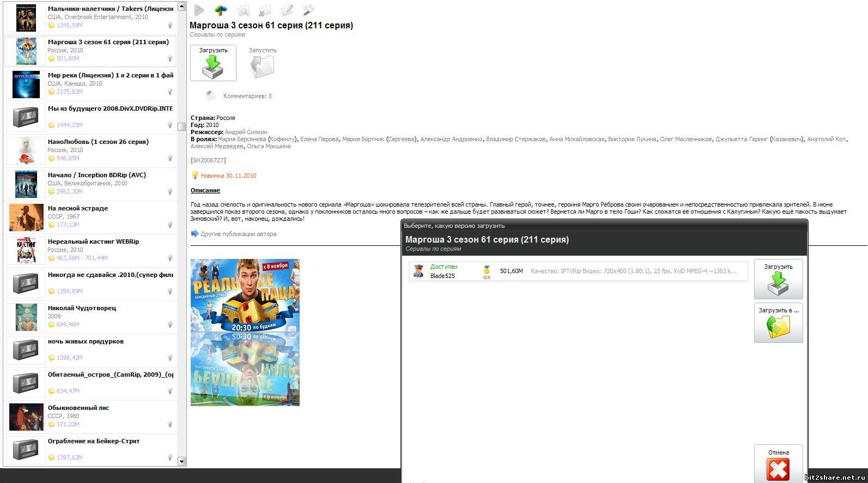Click the list scrollbar down arrow
The width and height of the screenshot is (868, 483).
tap(181, 461)
